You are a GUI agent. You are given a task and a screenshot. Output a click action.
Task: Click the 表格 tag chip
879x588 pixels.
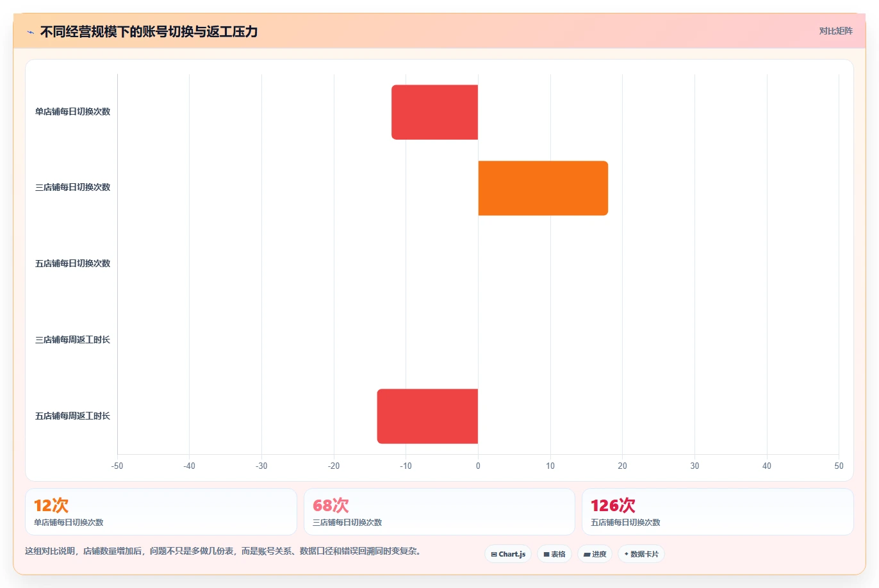pos(554,554)
